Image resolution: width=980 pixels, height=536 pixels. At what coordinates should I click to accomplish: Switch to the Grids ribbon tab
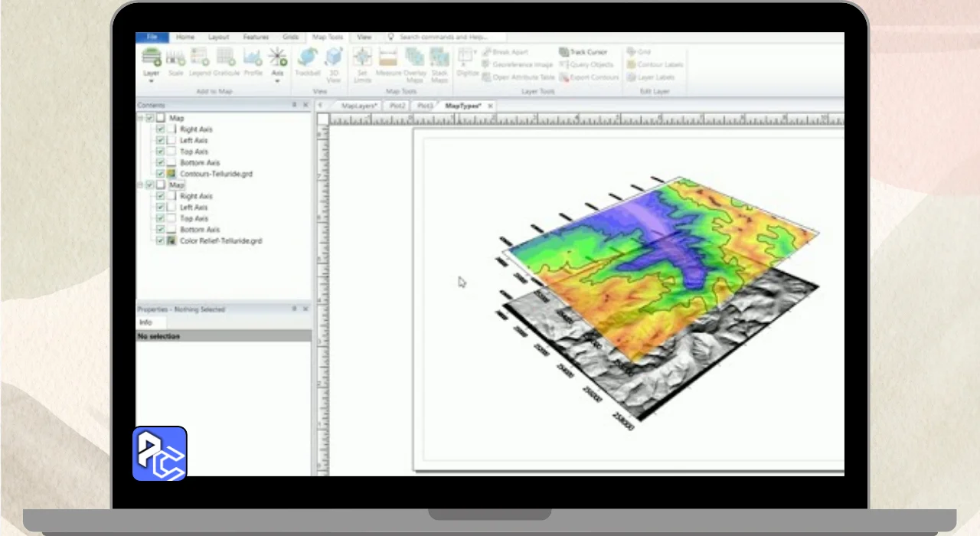[290, 37]
